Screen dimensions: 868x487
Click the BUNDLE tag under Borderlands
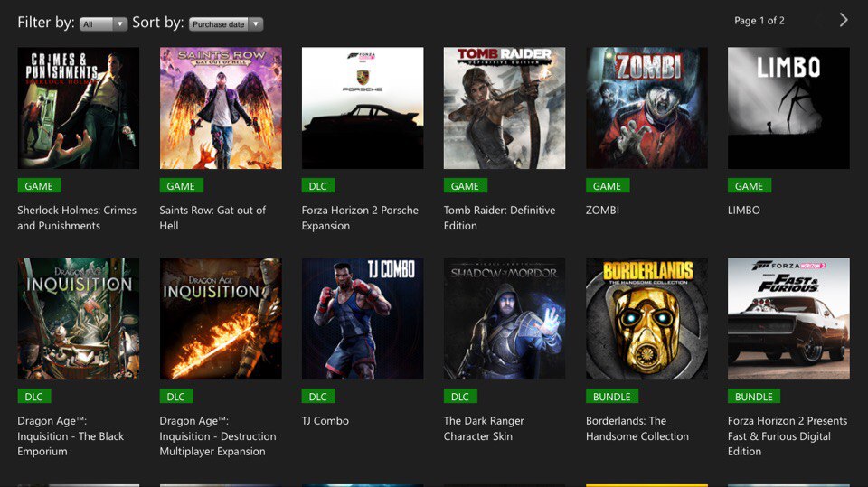612,397
